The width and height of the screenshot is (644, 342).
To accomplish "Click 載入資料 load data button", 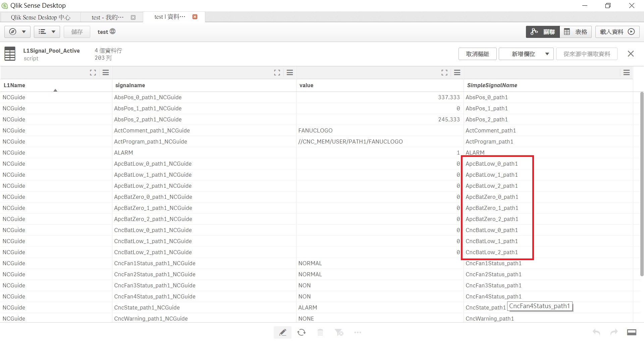I will click(618, 32).
